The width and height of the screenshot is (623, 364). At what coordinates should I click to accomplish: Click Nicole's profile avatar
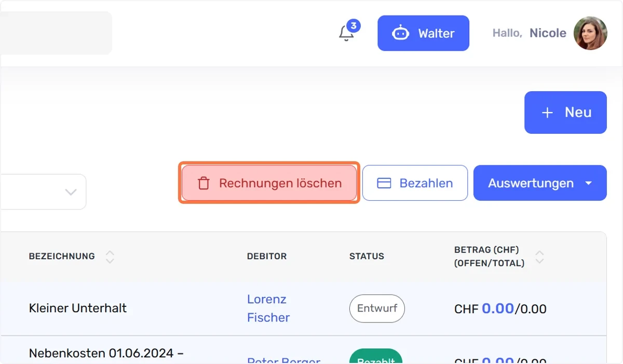tap(590, 33)
